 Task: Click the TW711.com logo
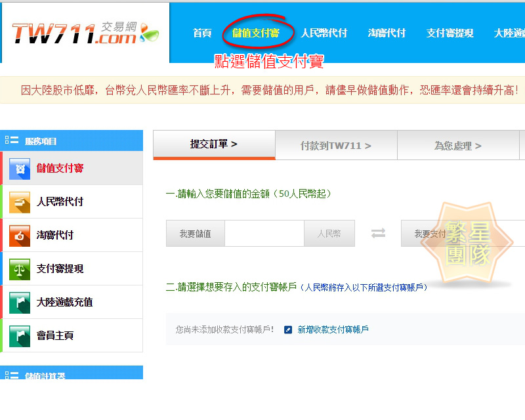[x=84, y=33]
